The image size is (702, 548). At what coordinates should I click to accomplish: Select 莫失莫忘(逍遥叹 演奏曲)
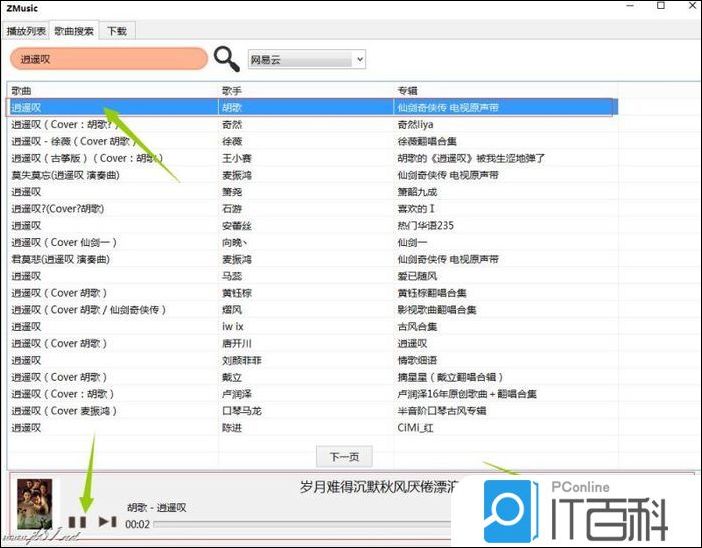point(312,175)
